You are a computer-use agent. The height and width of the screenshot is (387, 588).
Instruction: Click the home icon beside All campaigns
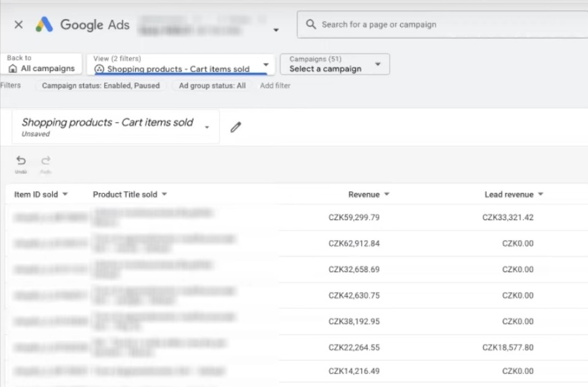[13, 69]
